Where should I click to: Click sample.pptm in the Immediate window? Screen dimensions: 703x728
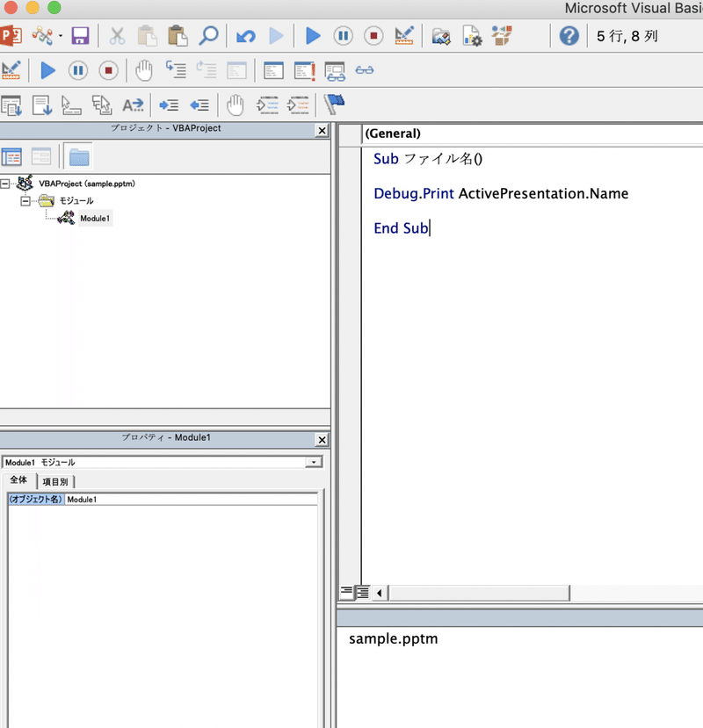pos(393,638)
